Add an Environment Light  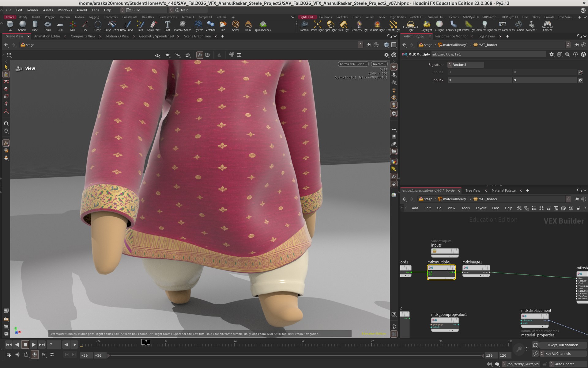(x=410, y=26)
